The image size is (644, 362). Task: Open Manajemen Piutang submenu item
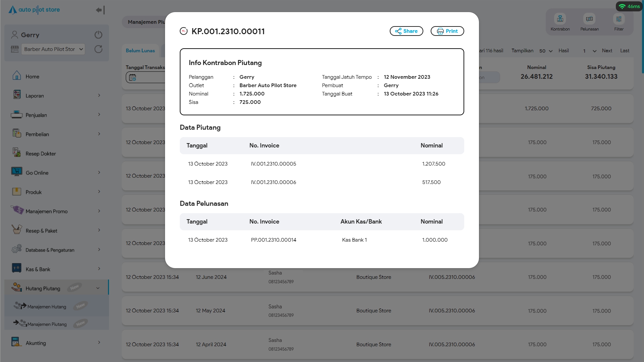click(x=47, y=324)
